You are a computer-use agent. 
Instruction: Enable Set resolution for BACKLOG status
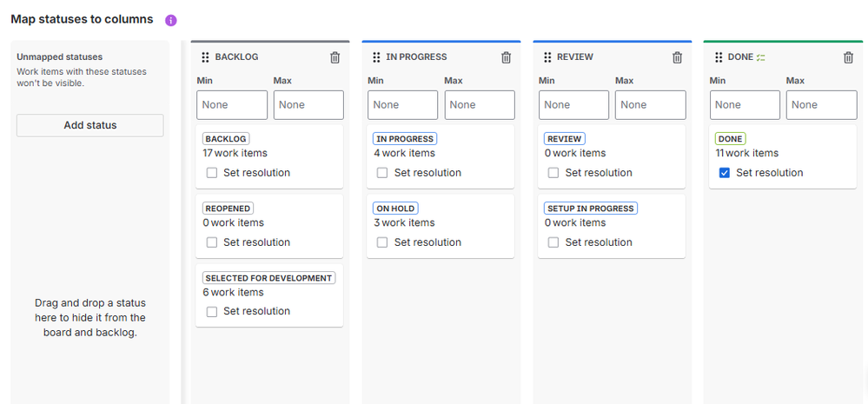212,173
